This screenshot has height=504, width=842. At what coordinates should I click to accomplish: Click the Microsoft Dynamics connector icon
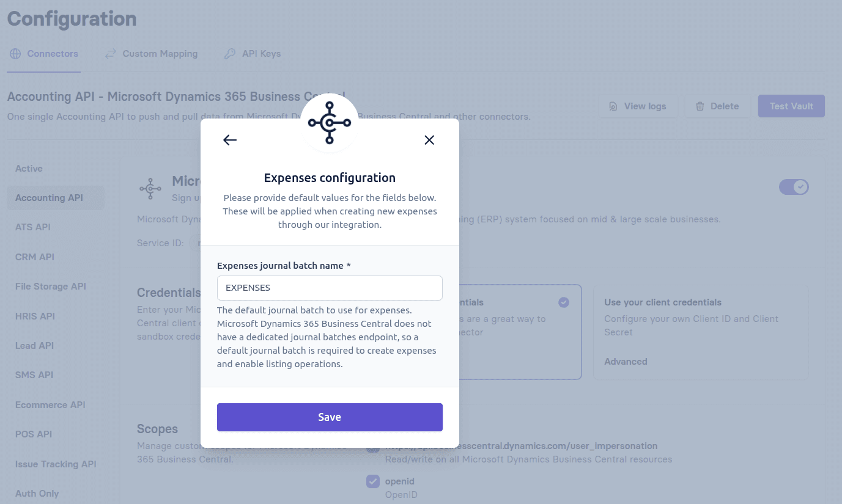pos(150,188)
